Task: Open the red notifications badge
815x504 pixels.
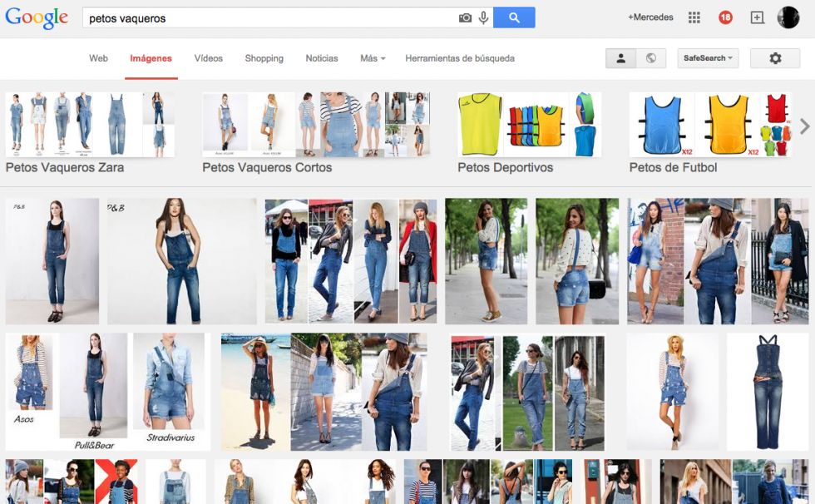Action: pos(725,17)
